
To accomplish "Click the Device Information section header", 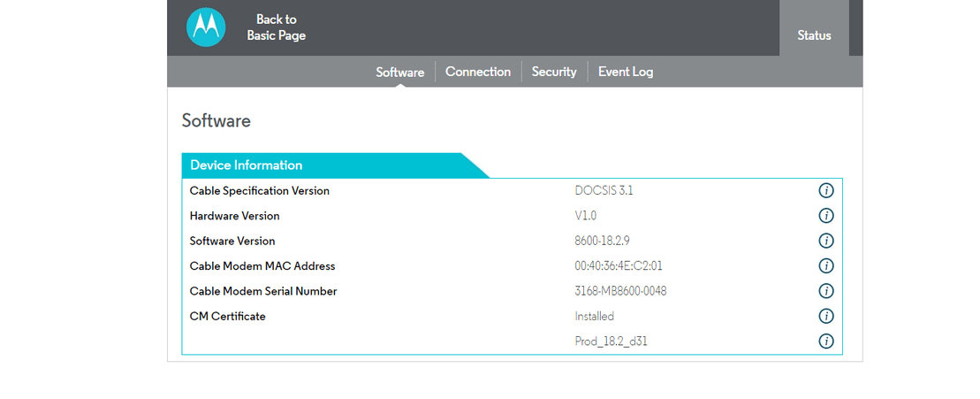I will click(x=247, y=165).
